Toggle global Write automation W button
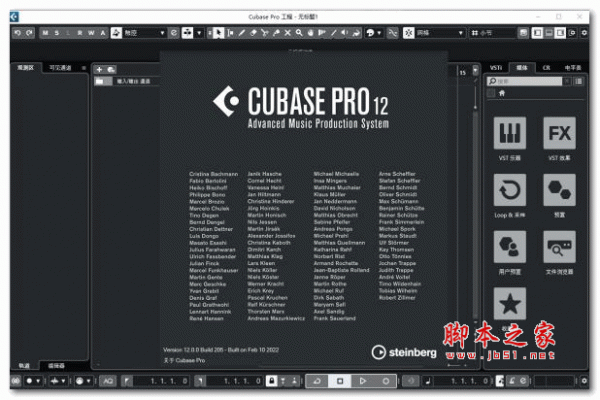This screenshot has height=400, width=600. [91, 33]
